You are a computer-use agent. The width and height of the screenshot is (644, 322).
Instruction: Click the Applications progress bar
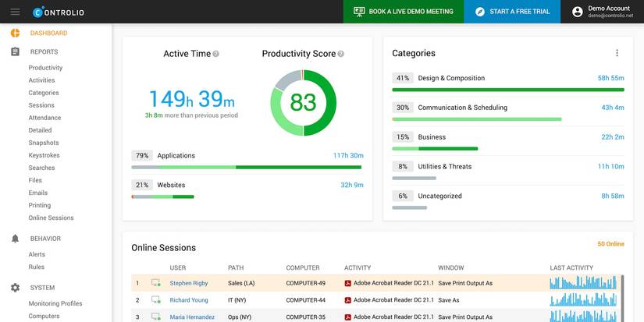click(247, 168)
